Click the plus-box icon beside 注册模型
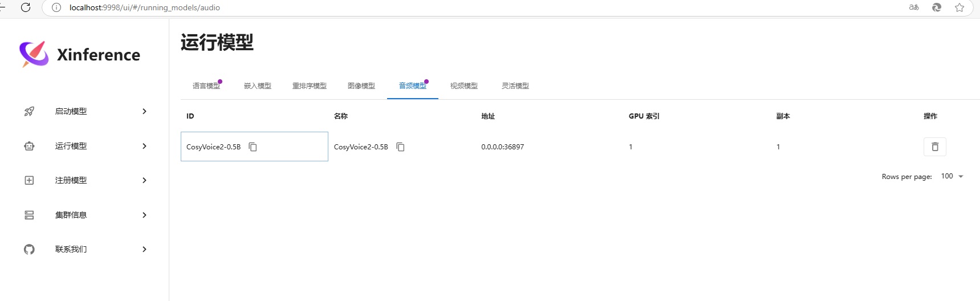The image size is (980, 301). [29, 180]
